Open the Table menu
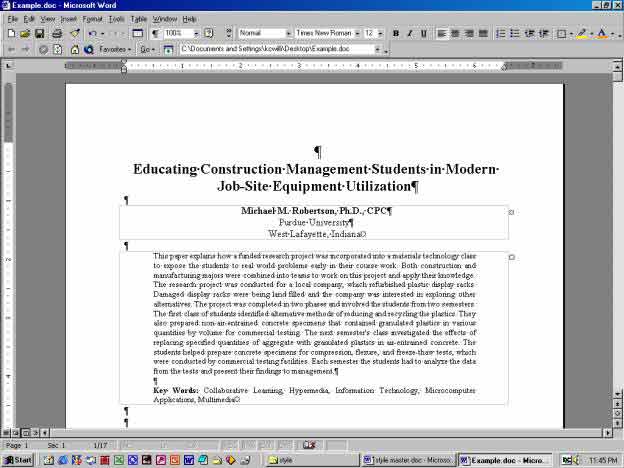 point(138,19)
